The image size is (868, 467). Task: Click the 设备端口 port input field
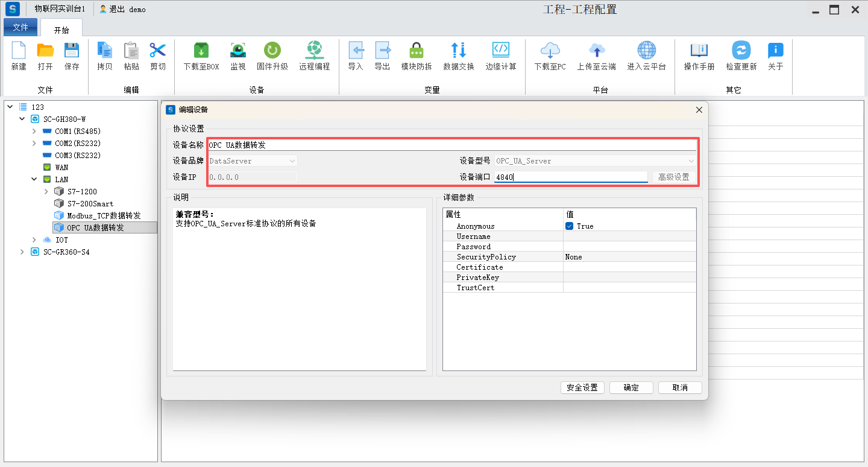[570, 177]
